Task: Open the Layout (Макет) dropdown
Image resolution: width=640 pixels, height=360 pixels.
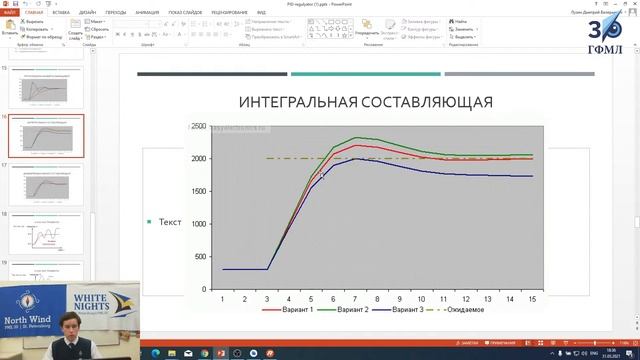Action: point(96,21)
